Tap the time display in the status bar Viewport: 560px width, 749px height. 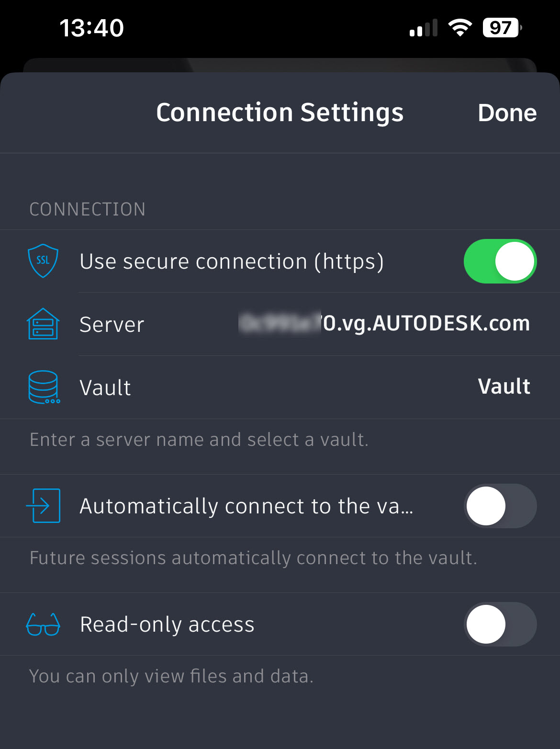click(92, 27)
